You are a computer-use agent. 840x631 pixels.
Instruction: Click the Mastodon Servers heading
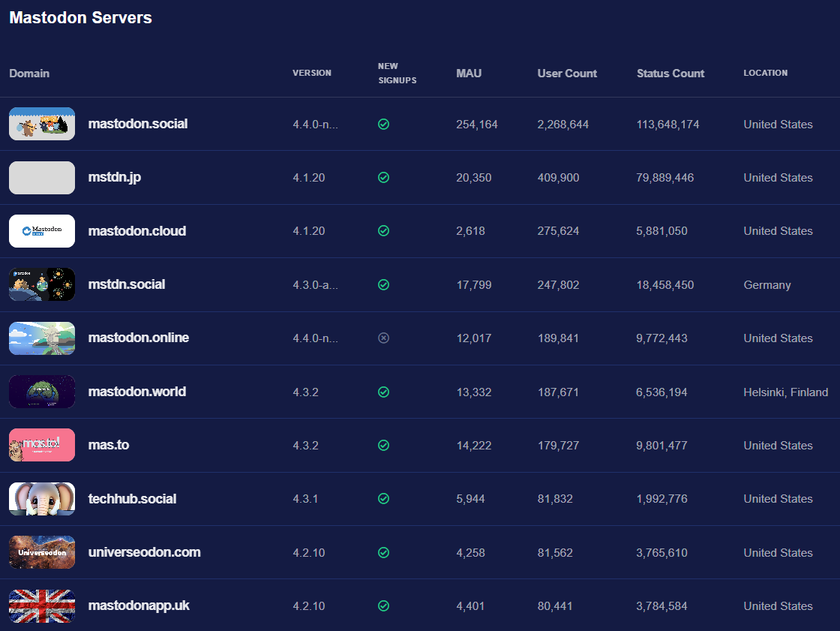pos(80,18)
